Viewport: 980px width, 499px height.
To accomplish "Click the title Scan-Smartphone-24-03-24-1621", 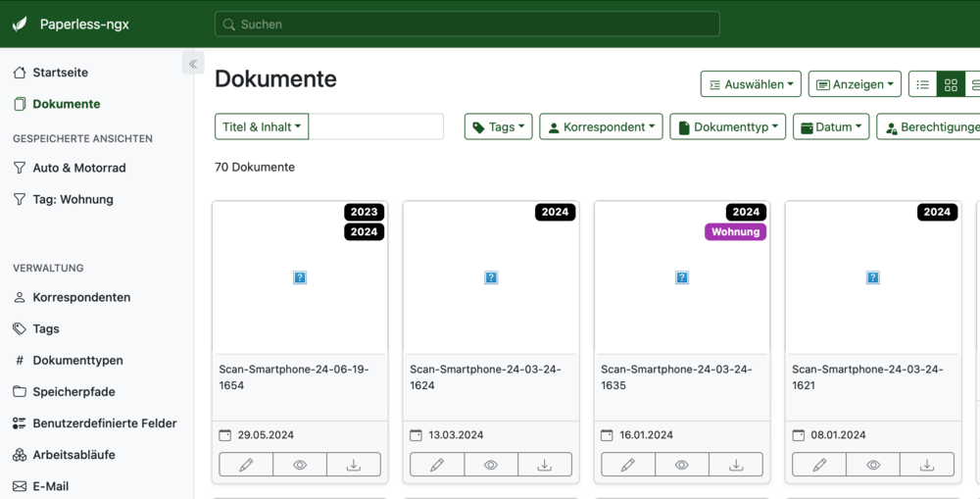I will coord(867,377).
